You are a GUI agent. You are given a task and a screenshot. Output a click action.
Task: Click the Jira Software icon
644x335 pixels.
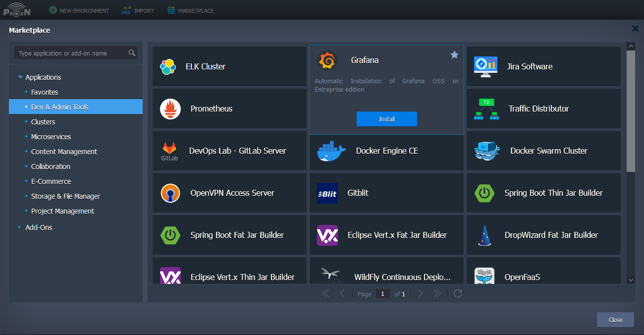point(485,66)
